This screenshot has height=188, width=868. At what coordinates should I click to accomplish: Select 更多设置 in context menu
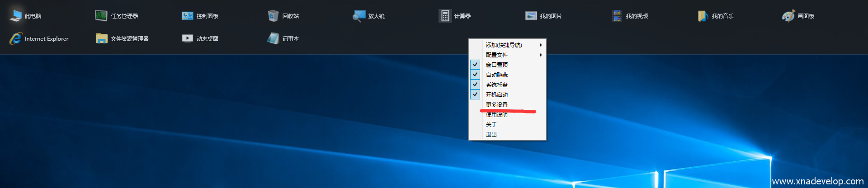[x=496, y=104]
